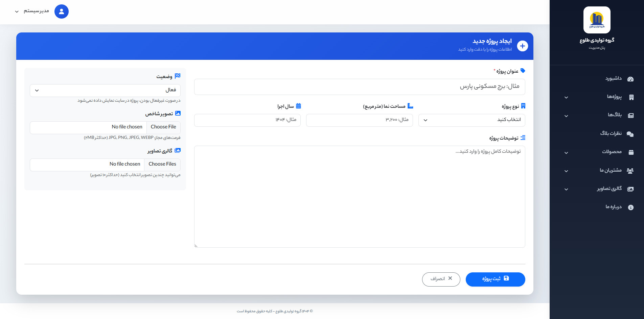Open the نوع پروژه dropdown
This screenshot has height=319, width=644.
pyautogui.click(x=471, y=120)
